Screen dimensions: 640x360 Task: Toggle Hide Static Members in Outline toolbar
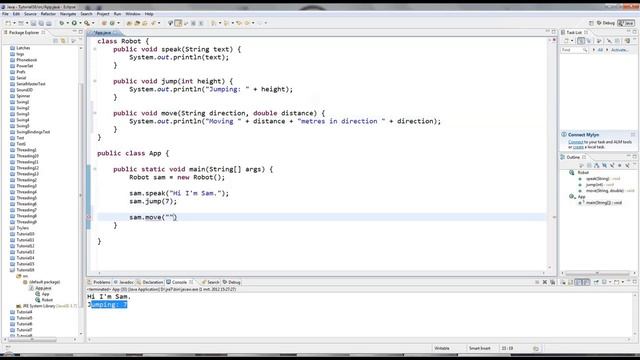click(612, 165)
